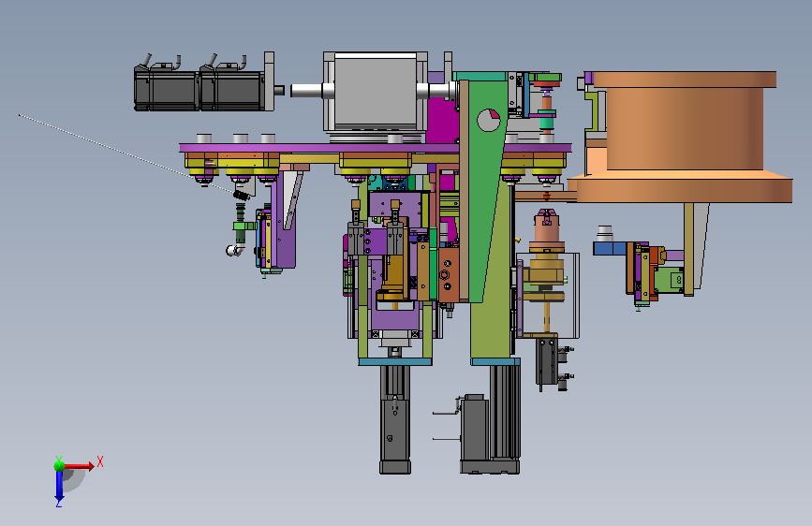Select the dark gray cylinder at bottom center

point(395,419)
